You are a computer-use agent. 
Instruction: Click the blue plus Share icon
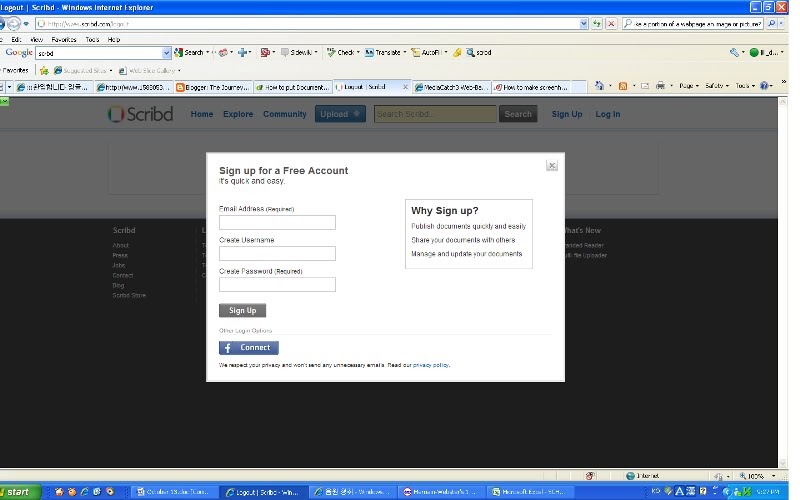tap(243, 52)
